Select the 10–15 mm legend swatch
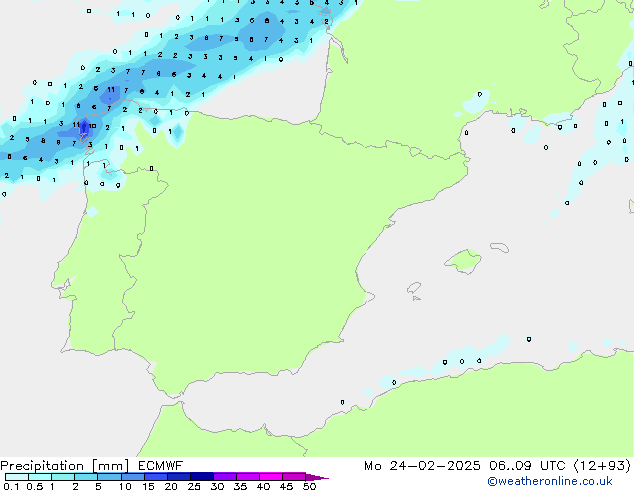Viewport: 634px width, 490px height. point(132,477)
